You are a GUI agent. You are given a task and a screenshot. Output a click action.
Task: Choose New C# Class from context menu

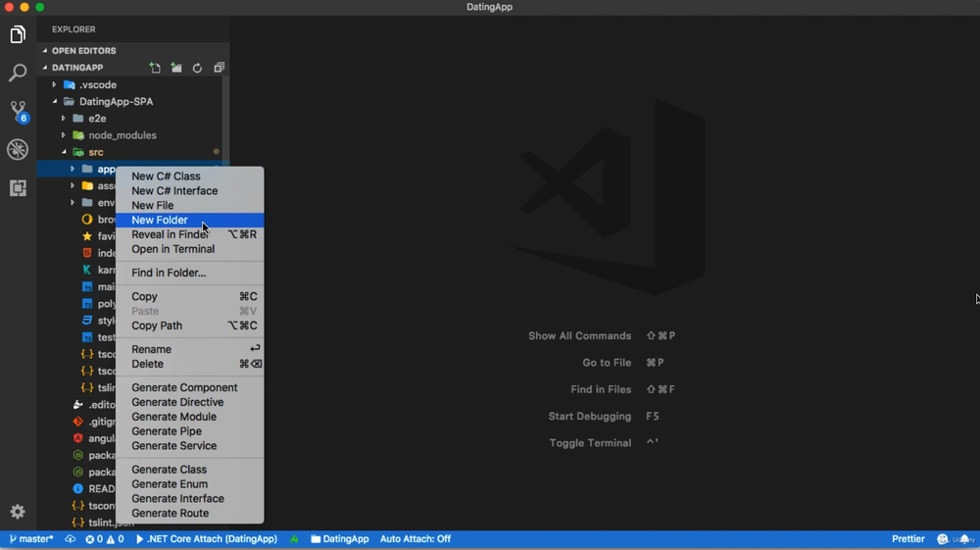pos(190,176)
